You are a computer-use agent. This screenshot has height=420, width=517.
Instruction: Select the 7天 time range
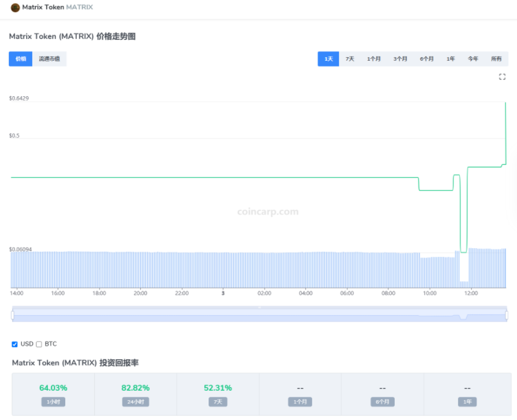[x=349, y=58]
